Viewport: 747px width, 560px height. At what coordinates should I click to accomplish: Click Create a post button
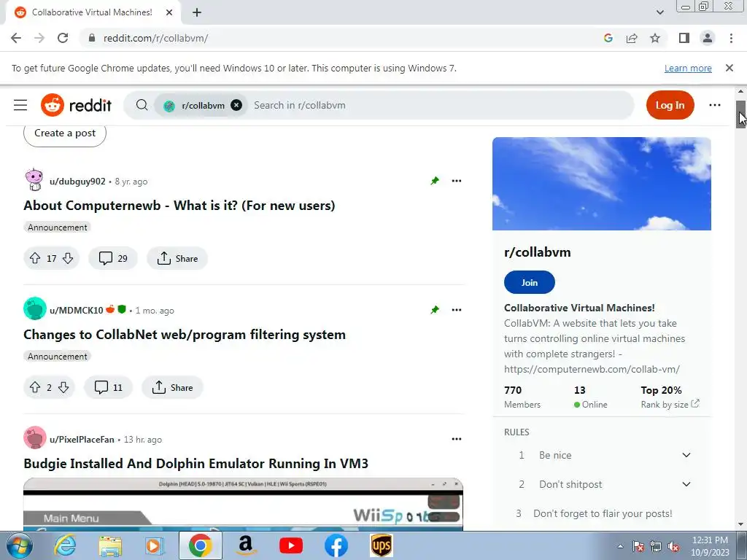coord(65,133)
